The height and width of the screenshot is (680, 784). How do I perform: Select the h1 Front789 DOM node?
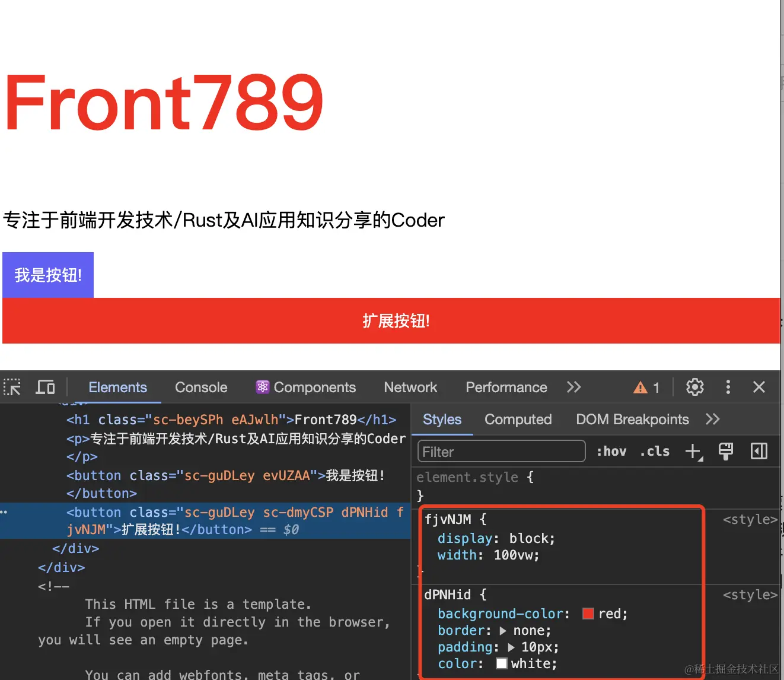click(x=231, y=420)
